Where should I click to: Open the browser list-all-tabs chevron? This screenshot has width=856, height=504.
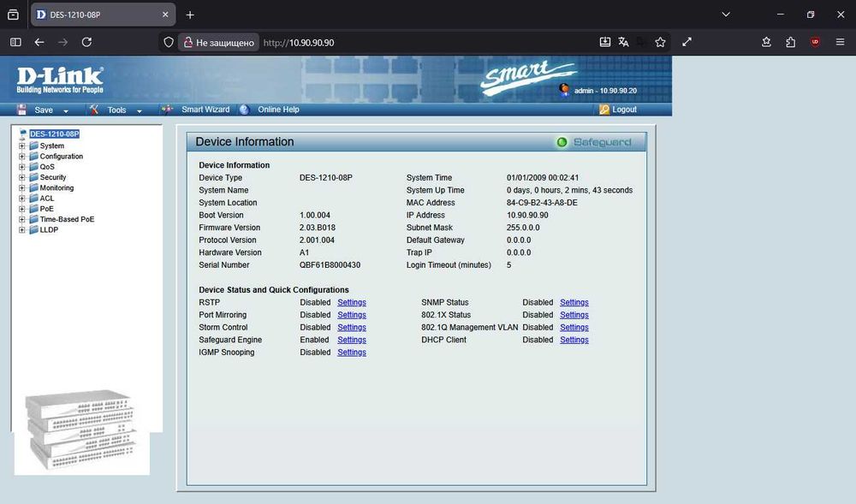click(726, 15)
